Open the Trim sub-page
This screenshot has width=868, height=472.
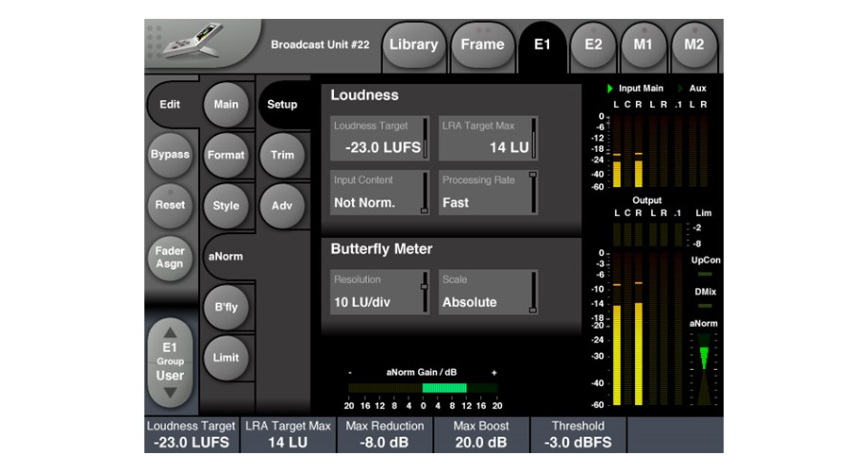[282, 155]
